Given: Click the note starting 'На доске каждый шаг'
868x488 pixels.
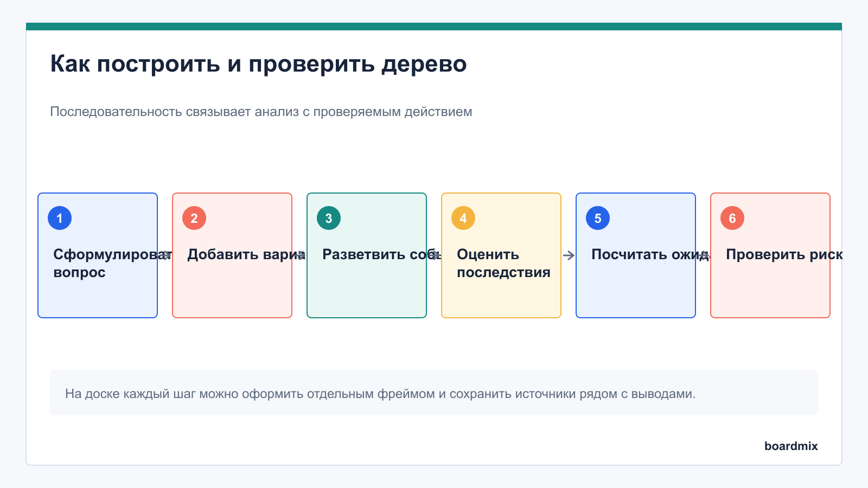Looking at the screenshot, I should 380,394.
